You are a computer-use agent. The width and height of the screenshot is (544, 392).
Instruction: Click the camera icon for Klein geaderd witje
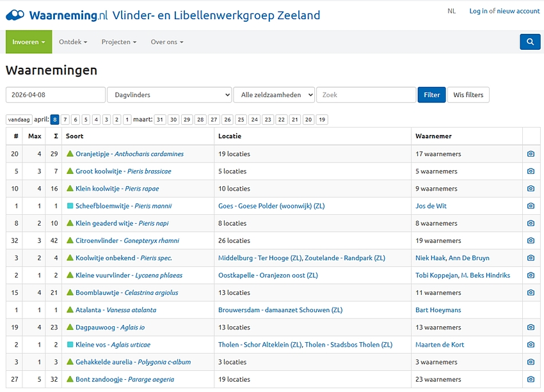(x=531, y=223)
